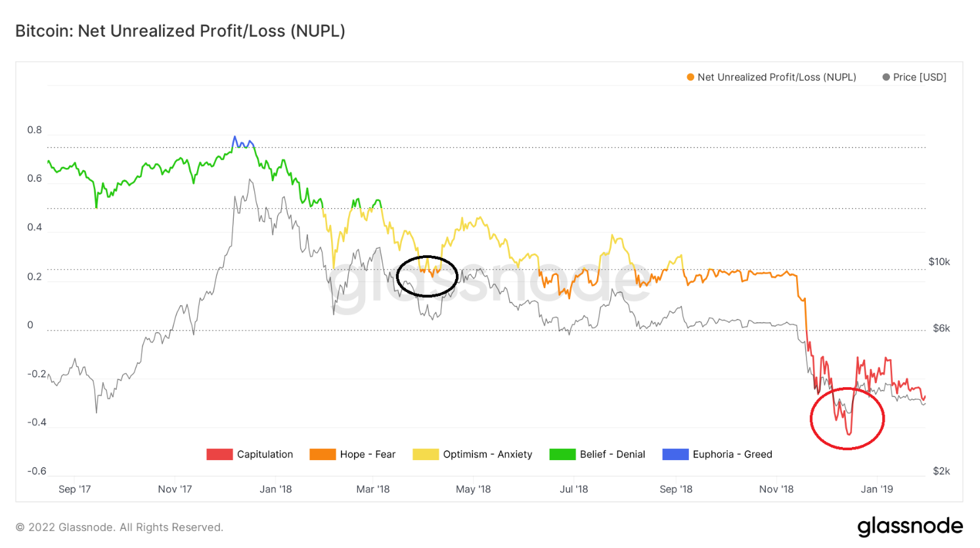The width and height of the screenshot is (980, 548).
Task: Click the Jan '18 x-axis label
Action: (276, 489)
